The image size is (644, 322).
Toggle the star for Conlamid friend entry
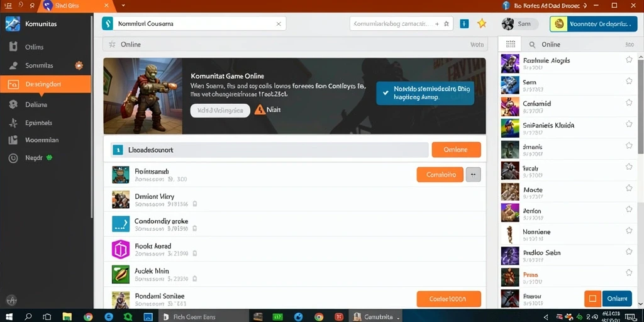point(629,103)
